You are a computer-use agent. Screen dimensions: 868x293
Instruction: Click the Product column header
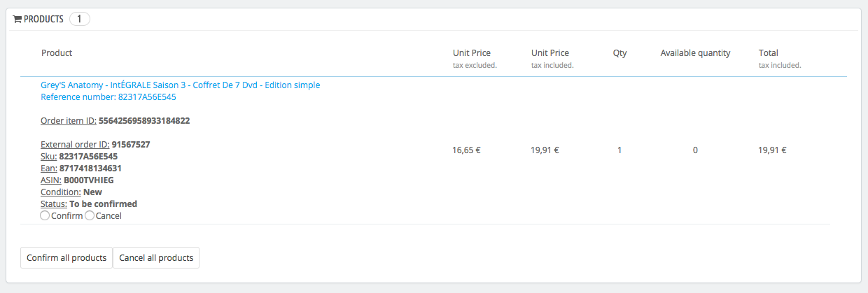pos(57,53)
